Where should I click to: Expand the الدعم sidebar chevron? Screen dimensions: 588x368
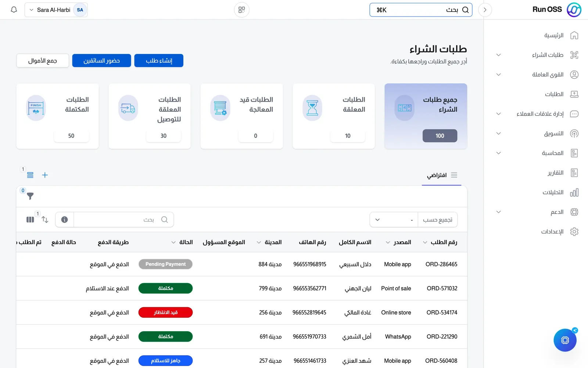point(498,212)
